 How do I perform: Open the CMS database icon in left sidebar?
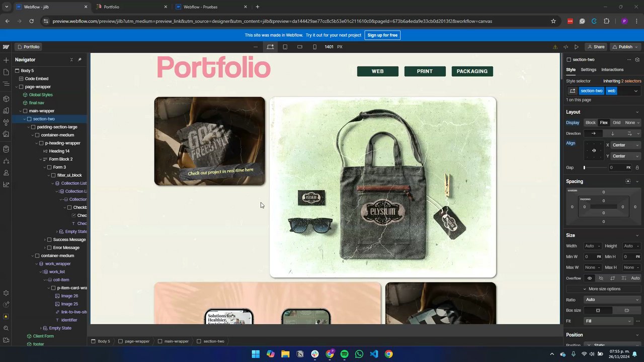click(6, 149)
